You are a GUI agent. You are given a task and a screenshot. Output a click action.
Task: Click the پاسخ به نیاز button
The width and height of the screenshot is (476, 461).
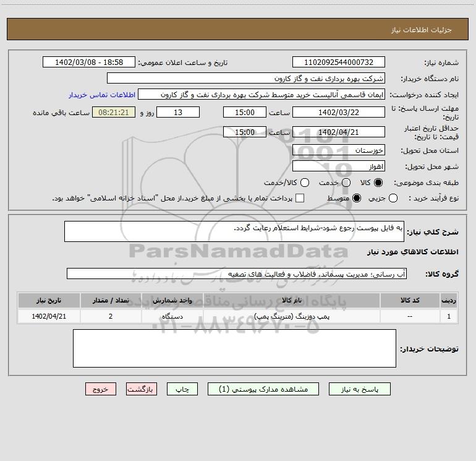coord(359,389)
